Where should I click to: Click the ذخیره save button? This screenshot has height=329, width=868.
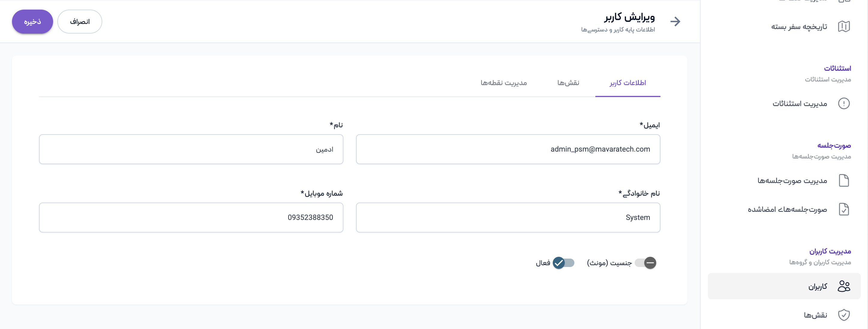pyautogui.click(x=32, y=22)
